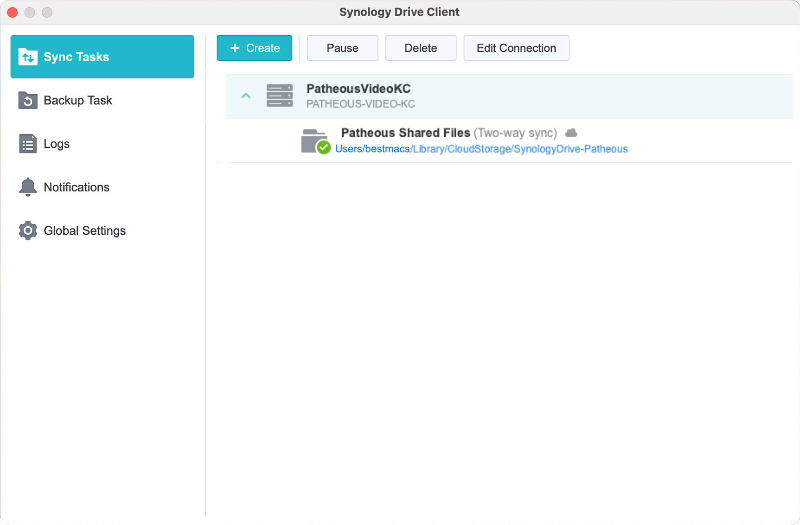The height and width of the screenshot is (525, 800).
Task: Go to Notifications section
Action: point(102,187)
